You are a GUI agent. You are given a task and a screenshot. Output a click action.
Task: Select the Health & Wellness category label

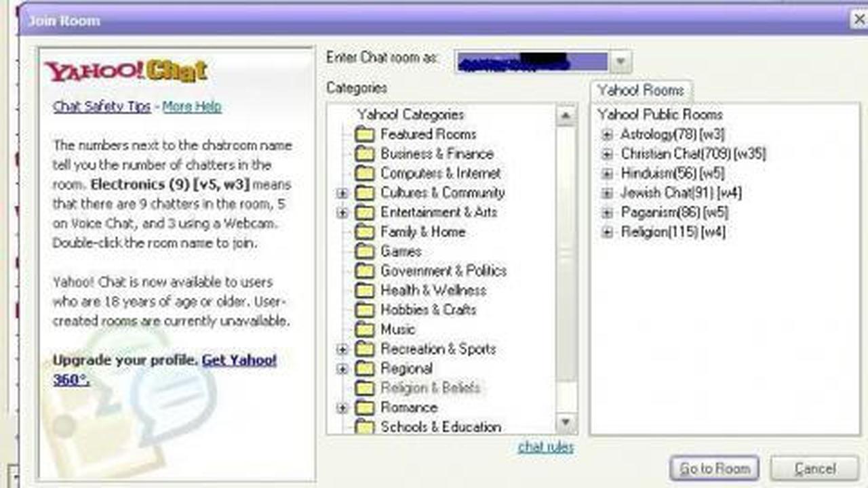[433, 291]
